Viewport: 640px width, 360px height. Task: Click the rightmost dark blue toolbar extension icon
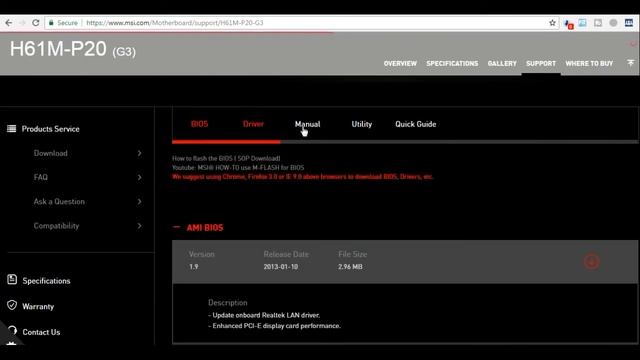coord(629,23)
